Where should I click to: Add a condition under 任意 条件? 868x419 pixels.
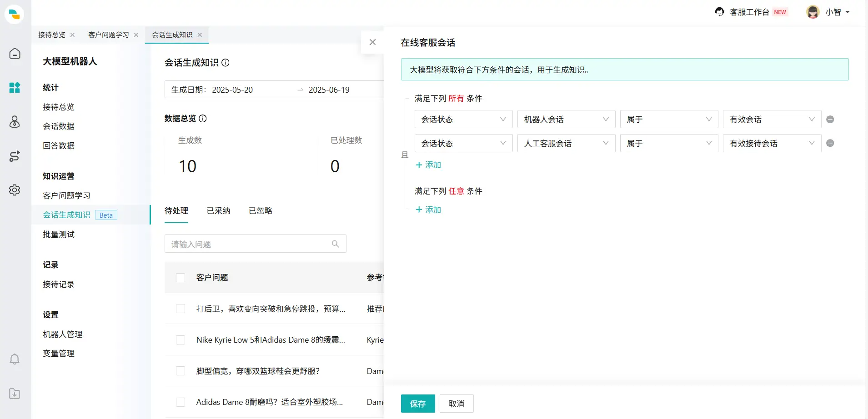pos(428,210)
